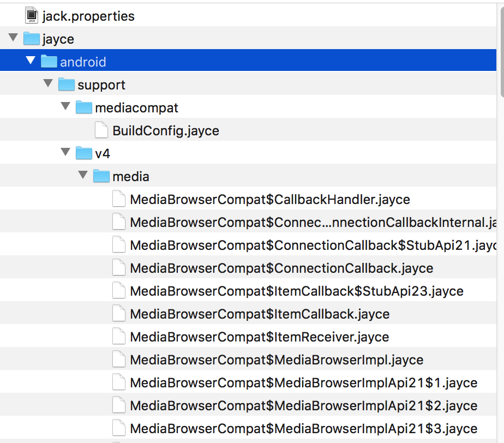
Task: Select MediaBrowserCompat$MediaBrowserImplApi21$2.jayce file
Action: pyautogui.click(x=303, y=405)
